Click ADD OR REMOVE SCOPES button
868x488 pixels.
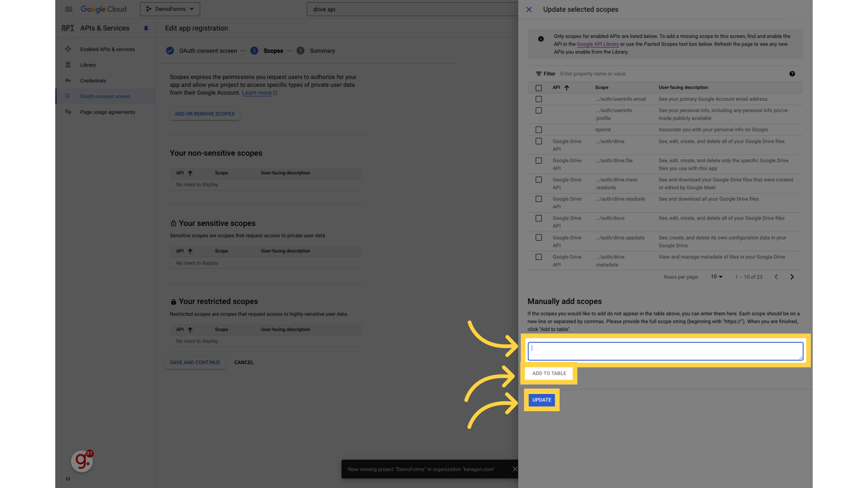pos(204,114)
